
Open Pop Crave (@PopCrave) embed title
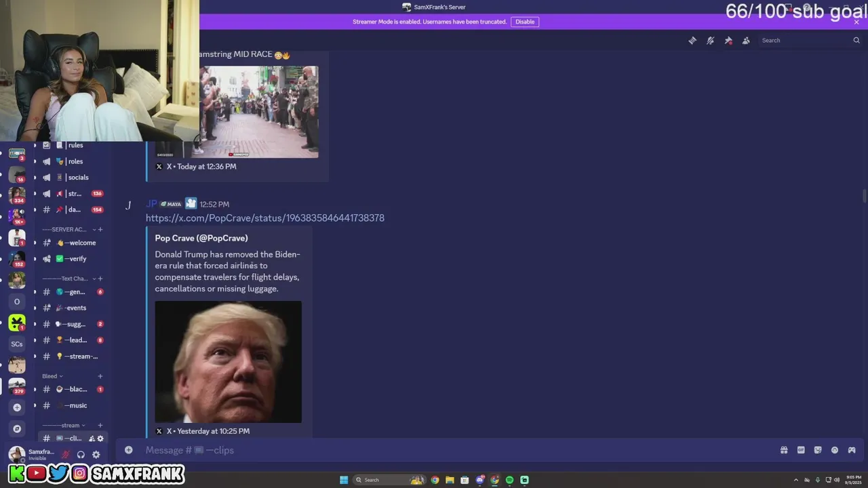coord(201,238)
